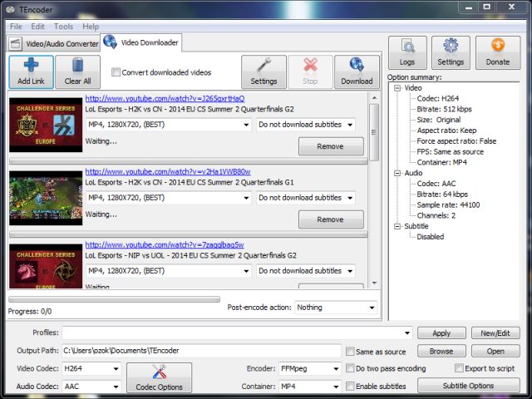This screenshot has height=399, width=532.
Task: Click NIP vs UOL G2 thumbnail
Action: (46, 266)
